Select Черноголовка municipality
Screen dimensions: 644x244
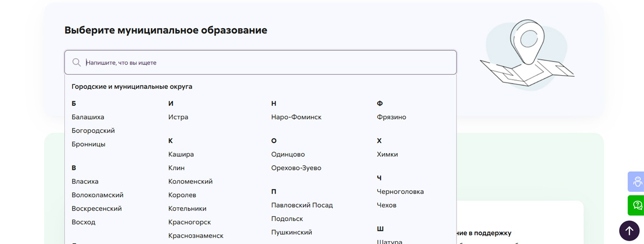401,191
